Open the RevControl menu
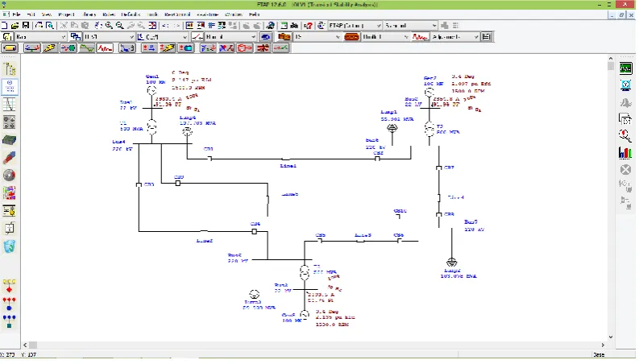The image size is (639, 364). click(177, 14)
